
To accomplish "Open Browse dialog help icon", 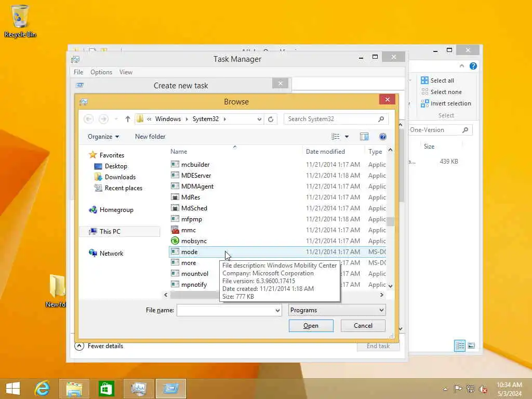I will [x=383, y=137].
